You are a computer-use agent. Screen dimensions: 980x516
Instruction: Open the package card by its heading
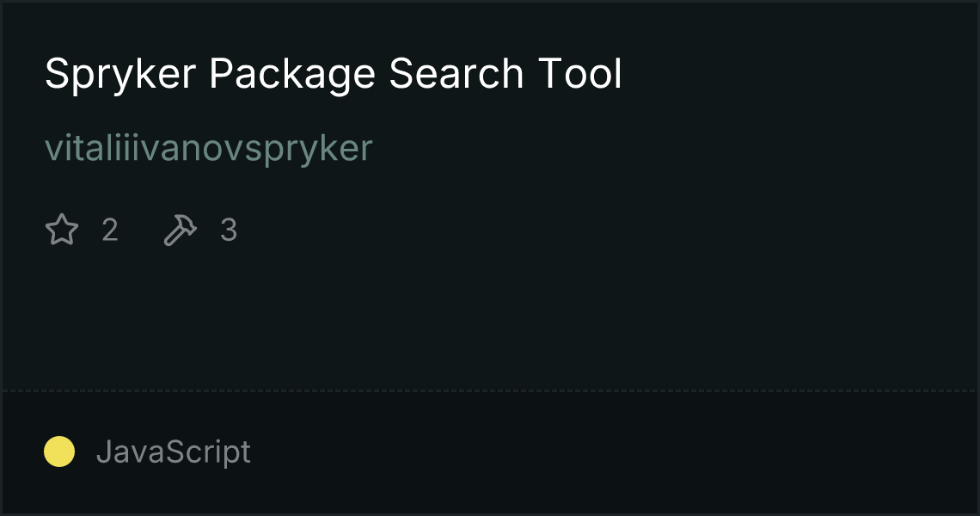(333, 74)
